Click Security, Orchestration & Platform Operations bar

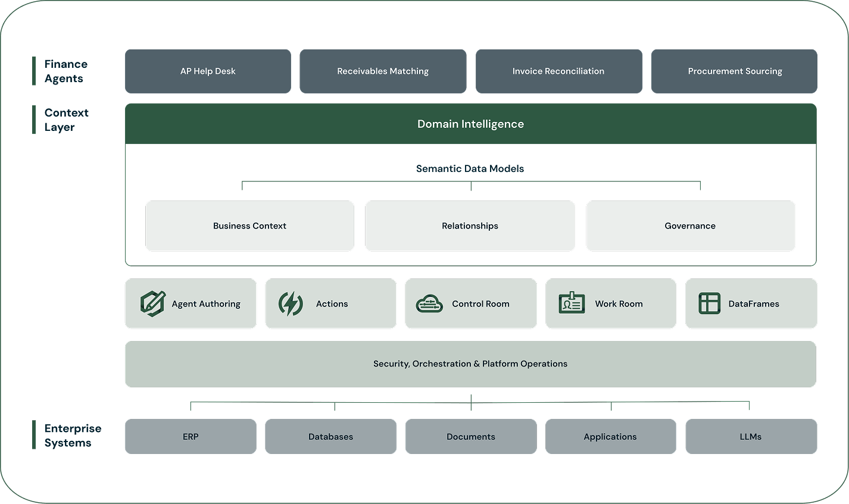[470, 364]
